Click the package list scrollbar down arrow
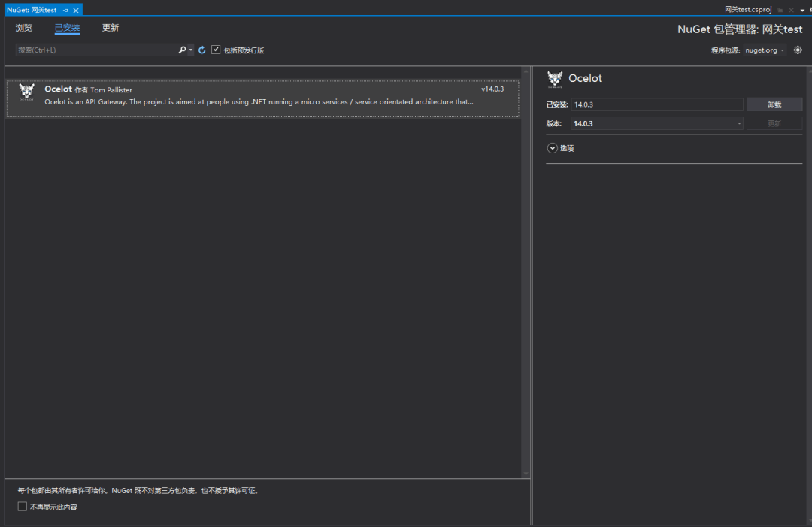The width and height of the screenshot is (812, 527). (526, 473)
